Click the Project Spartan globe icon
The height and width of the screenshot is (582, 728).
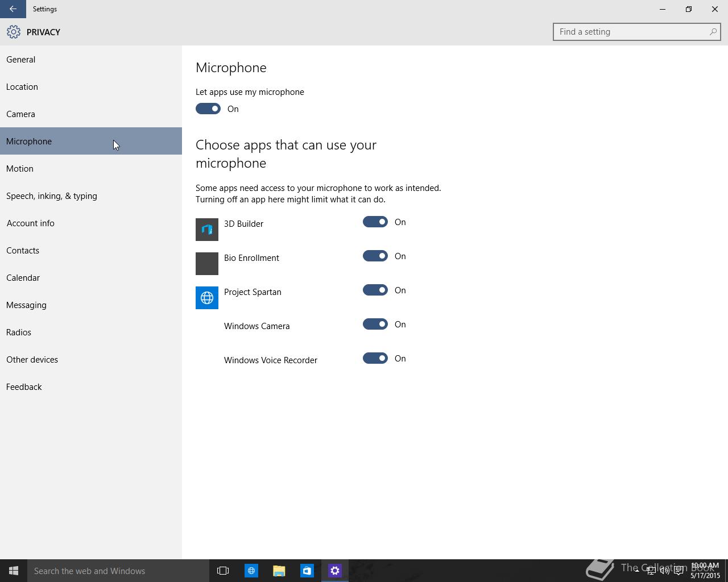(x=207, y=298)
